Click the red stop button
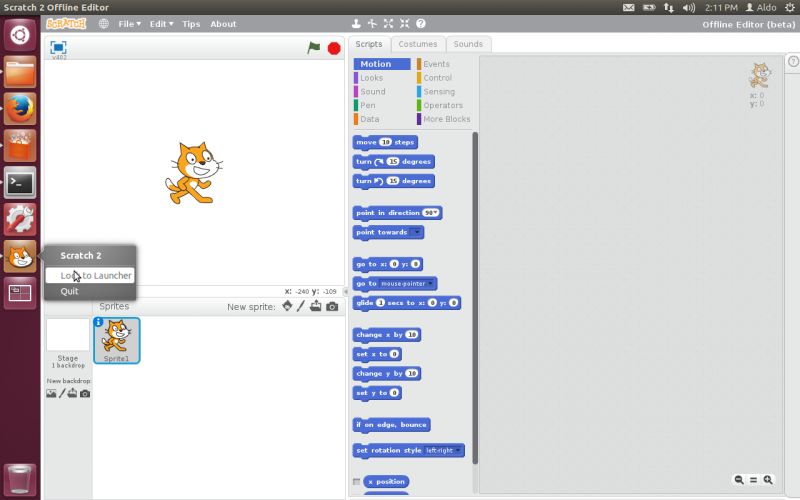Screen dimensions: 800x500 (x=334, y=48)
